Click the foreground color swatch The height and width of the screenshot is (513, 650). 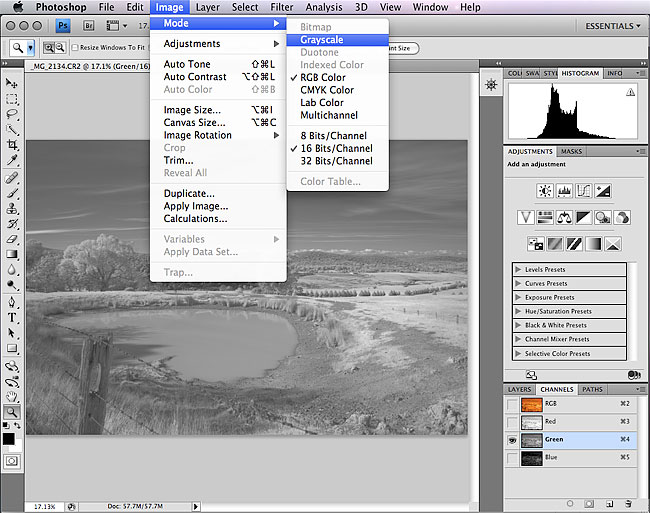click(x=9, y=438)
